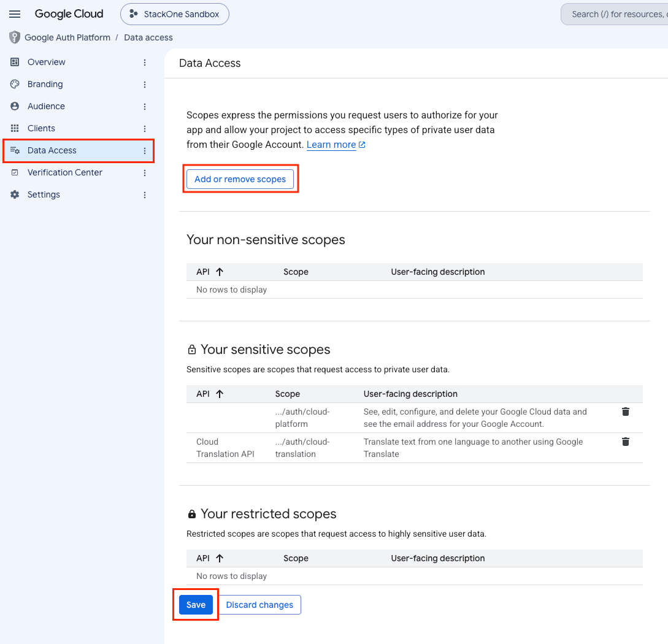Image resolution: width=668 pixels, height=644 pixels.
Task: Open the Audience page
Action: coord(46,107)
